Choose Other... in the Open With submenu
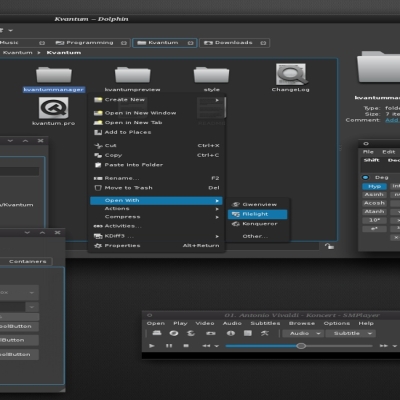400x400 pixels. point(257,236)
